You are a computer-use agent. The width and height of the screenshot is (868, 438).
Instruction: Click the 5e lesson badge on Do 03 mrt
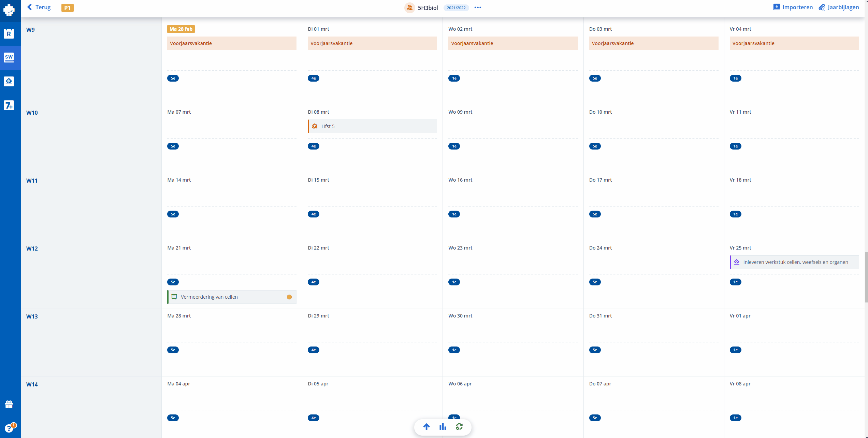pyautogui.click(x=595, y=78)
